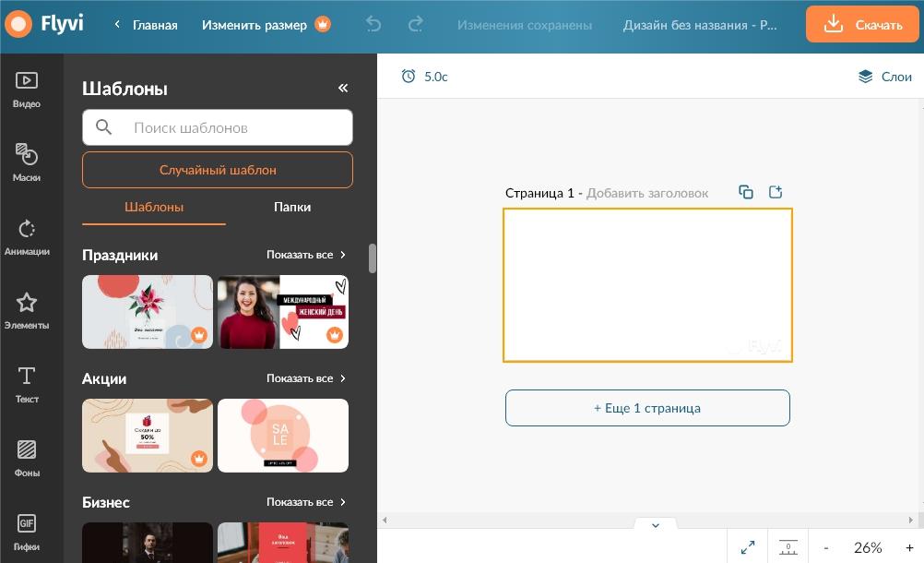The width and height of the screenshot is (924, 563).
Task: Open the GIF panel
Action: [x=27, y=532]
